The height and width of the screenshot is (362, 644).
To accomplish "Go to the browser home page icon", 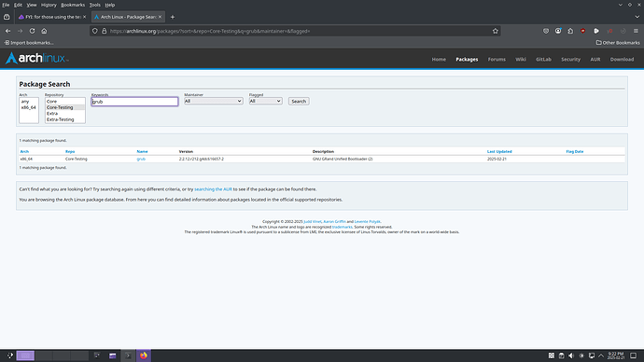I will (x=44, y=31).
